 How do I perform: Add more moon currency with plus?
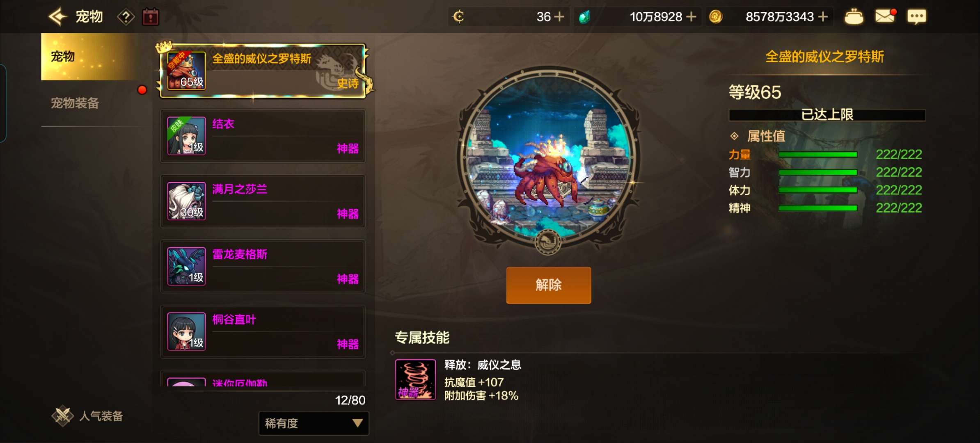click(559, 17)
